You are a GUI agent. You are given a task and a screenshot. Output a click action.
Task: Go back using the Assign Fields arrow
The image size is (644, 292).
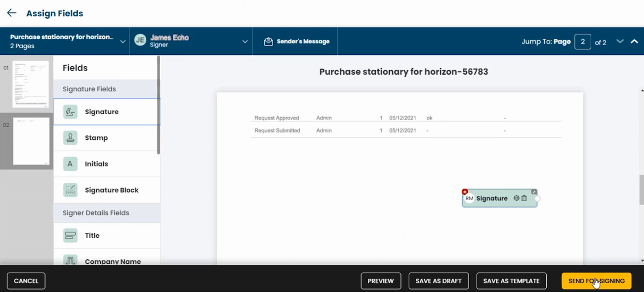11,13
